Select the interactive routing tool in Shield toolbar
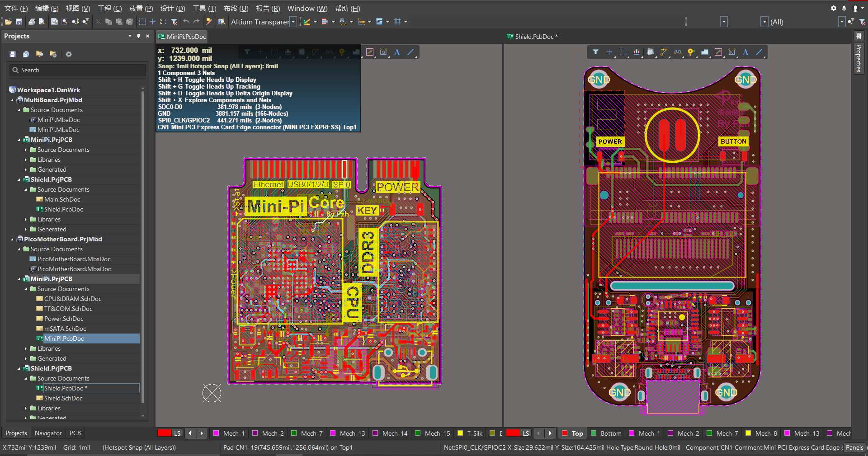The height and width of the screenshot is (456, 868). pos(664,52)
